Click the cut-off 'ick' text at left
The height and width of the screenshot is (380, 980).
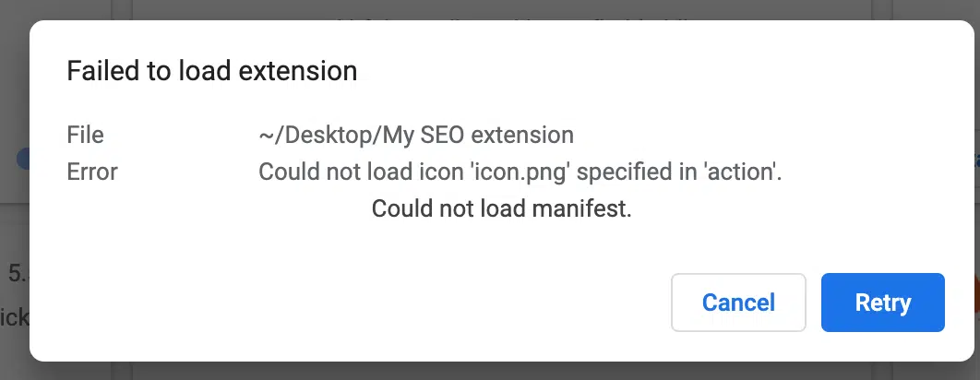coord(15,318)
